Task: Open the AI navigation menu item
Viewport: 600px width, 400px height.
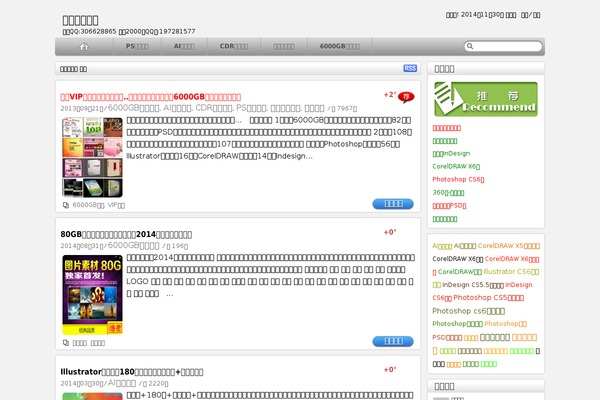Action: pyautogui.click(x=184, y=46)
